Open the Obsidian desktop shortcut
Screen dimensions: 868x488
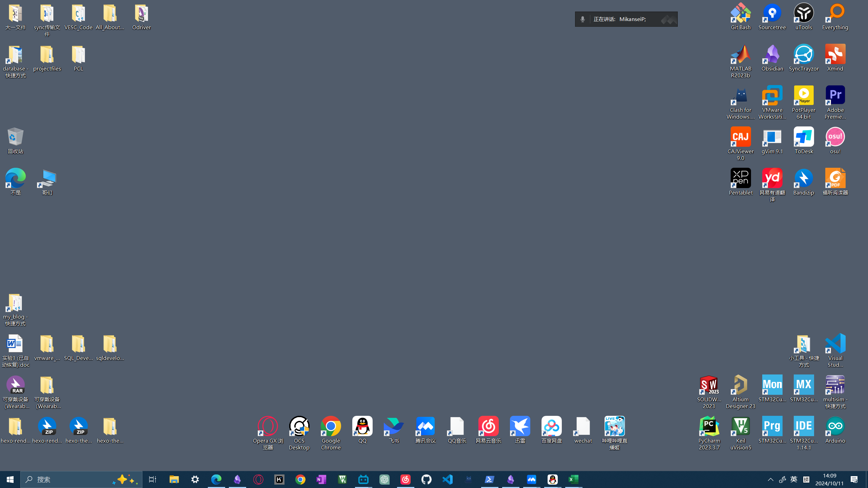tap(772, 58)
